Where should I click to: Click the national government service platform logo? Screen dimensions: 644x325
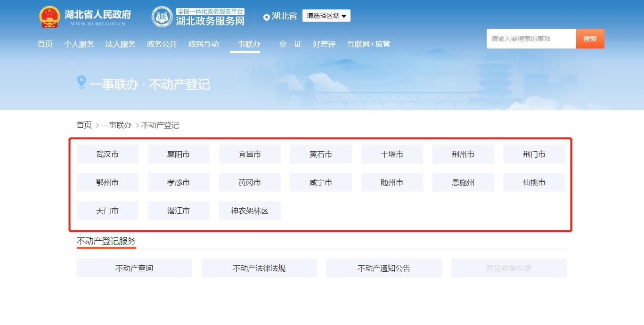[162, 16]
